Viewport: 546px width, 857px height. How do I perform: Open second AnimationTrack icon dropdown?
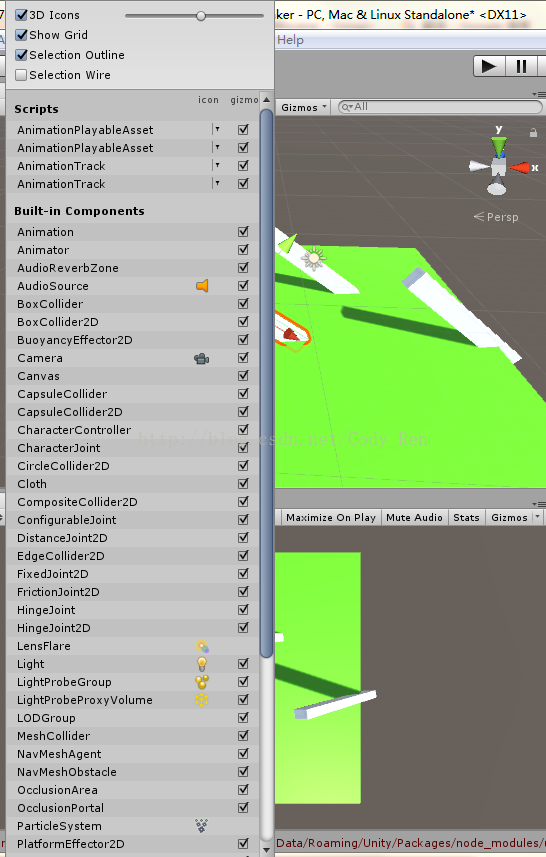[217, 184]
